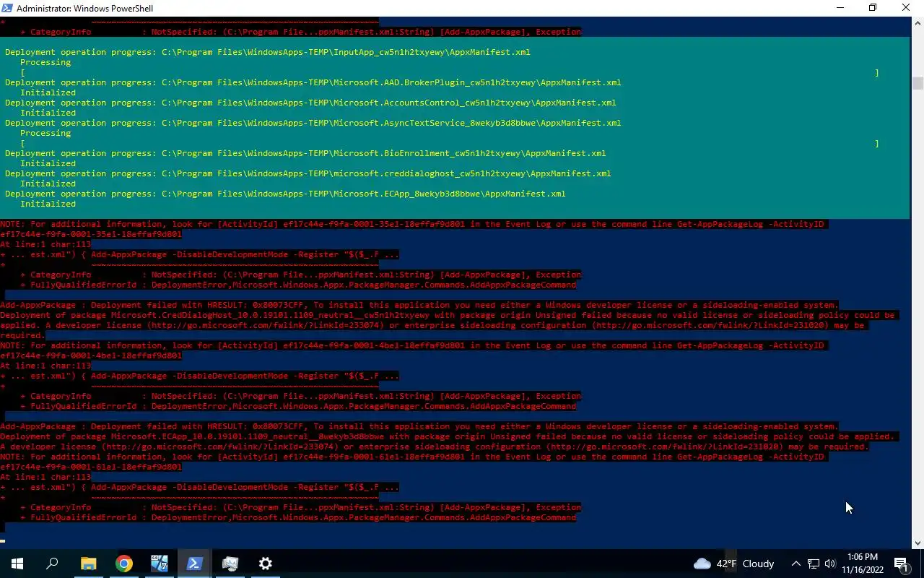The height and width of the screenshot is (578, 924).
Task: Click the microsoft.creddialoghost deployment progress line
Action: [308, 173]
